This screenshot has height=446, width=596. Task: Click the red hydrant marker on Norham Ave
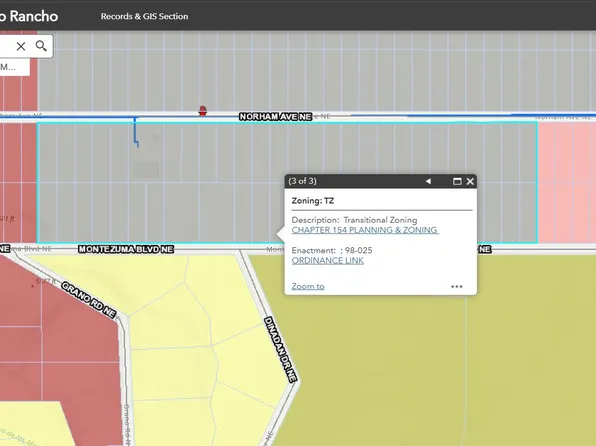(203, 111)
